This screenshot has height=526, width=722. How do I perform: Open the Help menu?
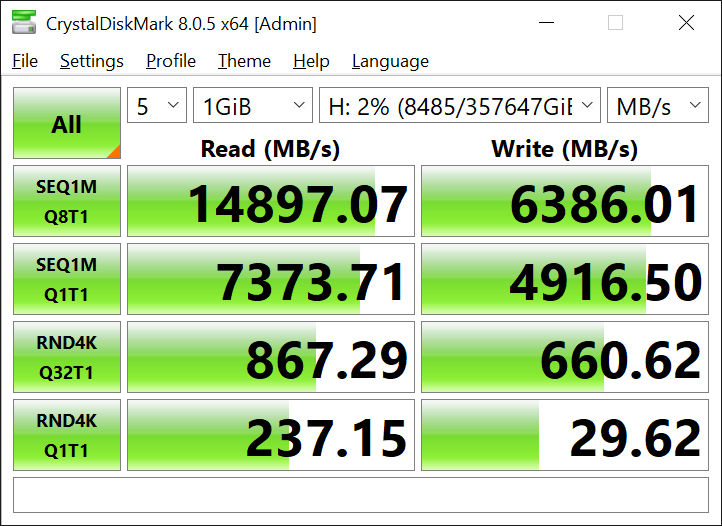point(311,61)
